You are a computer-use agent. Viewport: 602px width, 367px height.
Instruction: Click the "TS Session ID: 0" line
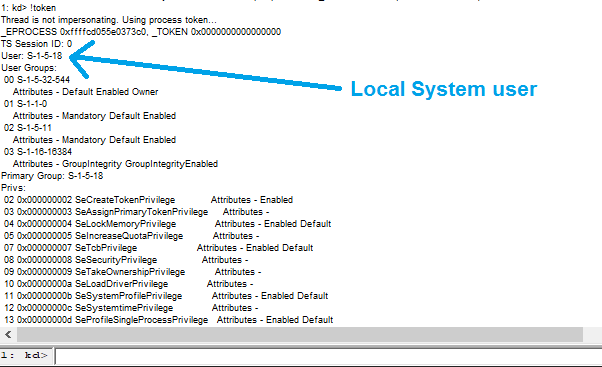click(x=36, y=44)
